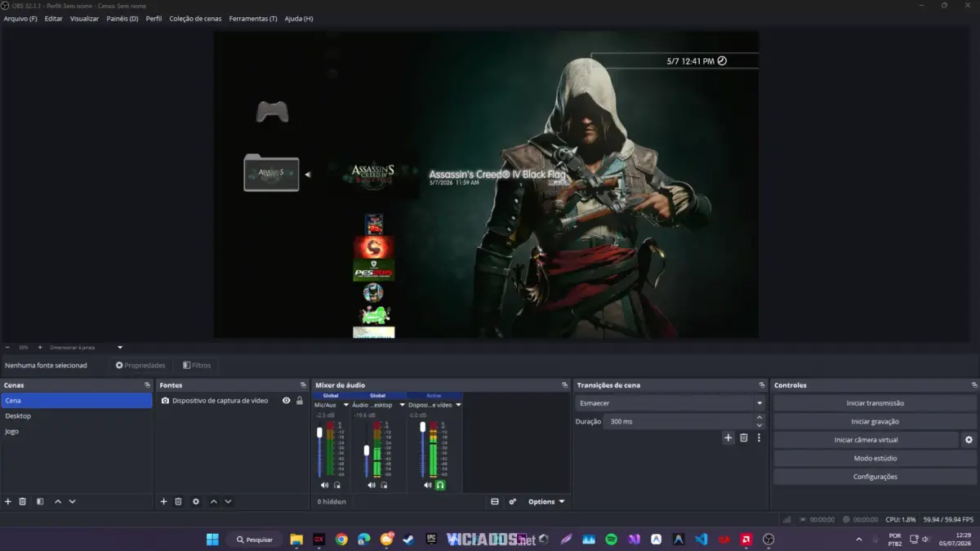This screenshot has height=551, width=980.
Task: Pop out the Mixer de áudio dock
Action: [x=564, y=385]
